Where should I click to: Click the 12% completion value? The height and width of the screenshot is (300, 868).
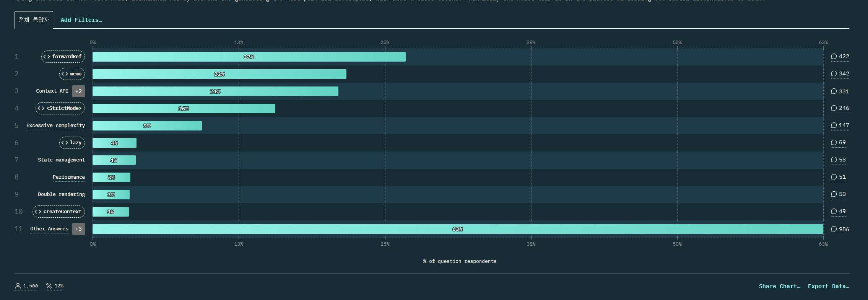pos(59,286)
